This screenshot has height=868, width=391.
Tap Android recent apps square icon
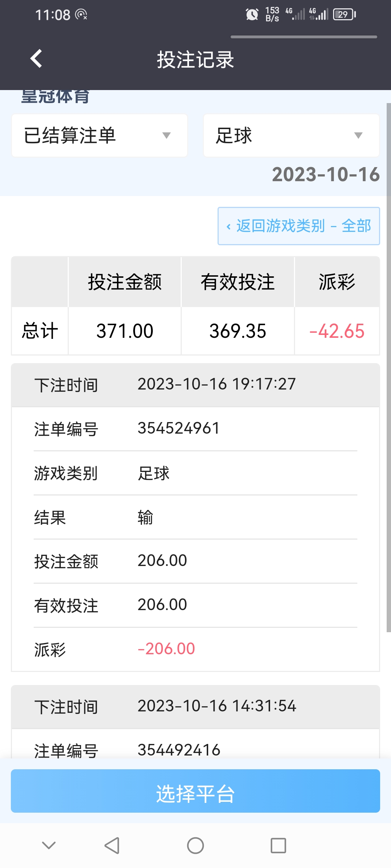pos(278,846)
